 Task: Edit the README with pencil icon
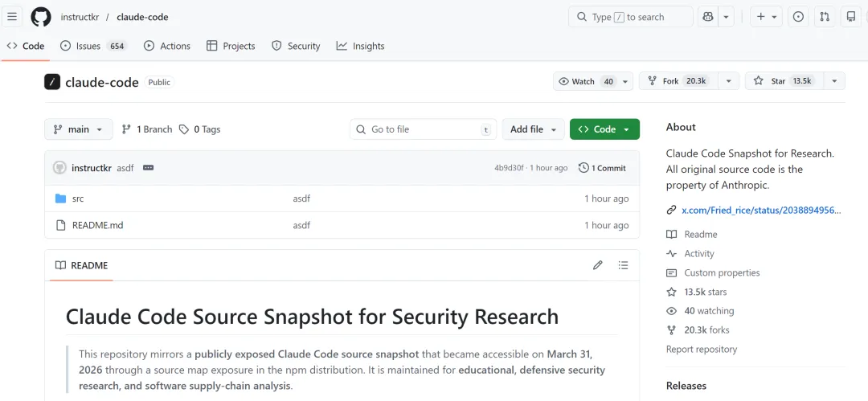tap(598, 265)
